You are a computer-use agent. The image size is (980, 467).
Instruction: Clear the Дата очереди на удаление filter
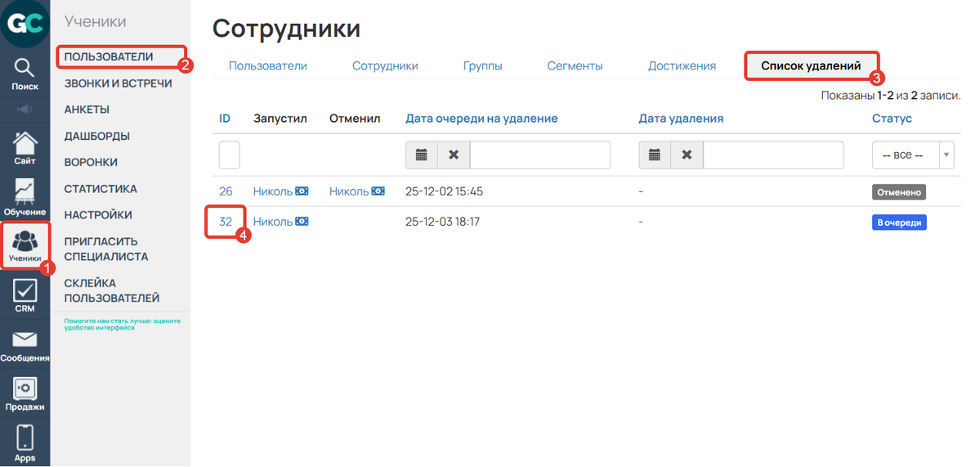[454, 155]
